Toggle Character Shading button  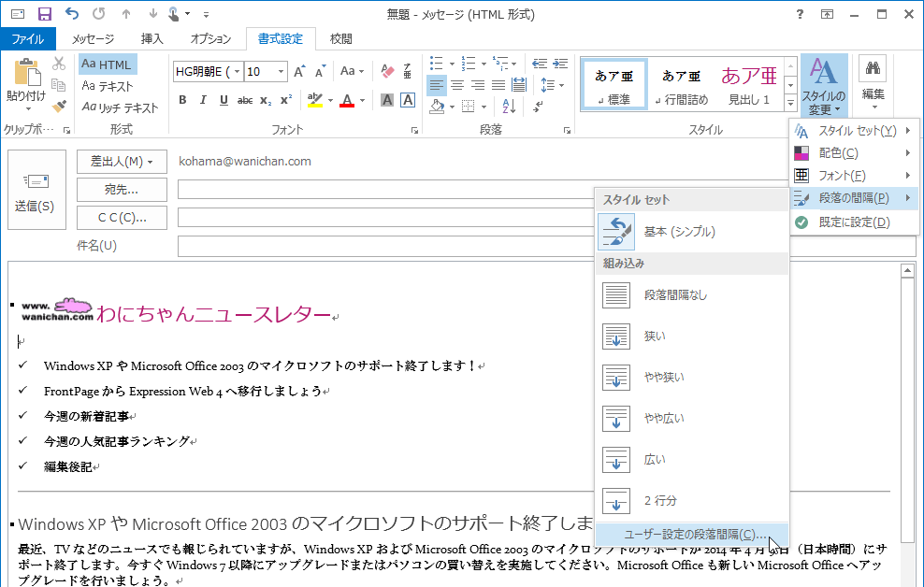[x=387, y=101]
